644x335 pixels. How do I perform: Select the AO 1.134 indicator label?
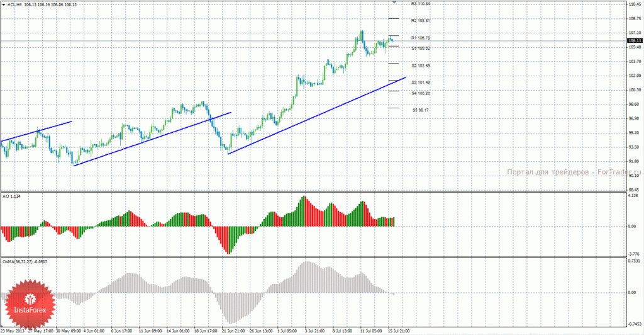[11, 196]
